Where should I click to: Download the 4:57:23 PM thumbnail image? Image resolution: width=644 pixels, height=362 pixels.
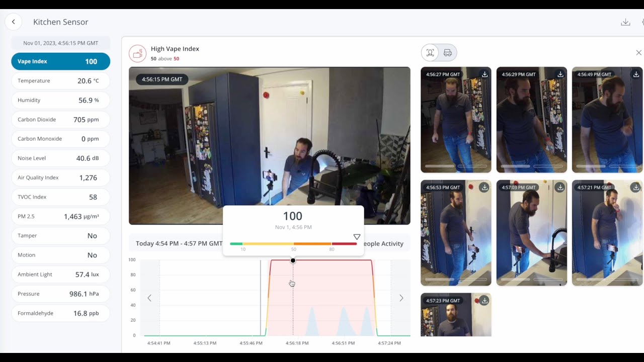484,301
